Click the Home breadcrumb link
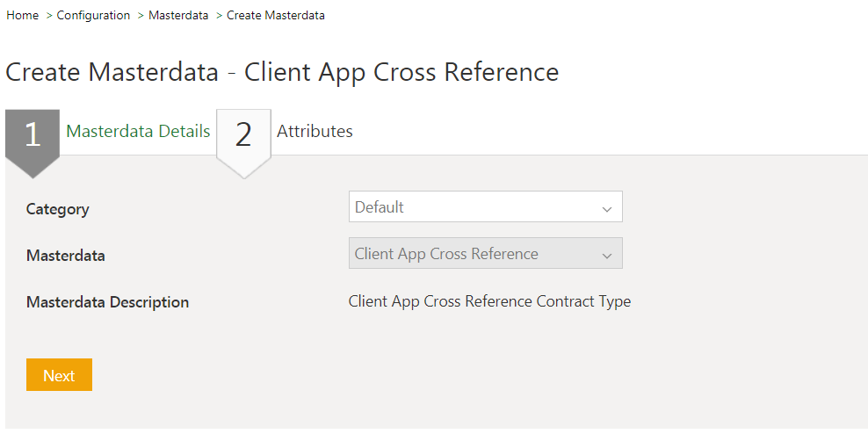Screen dimensions: 868x441 coord(22,16)
